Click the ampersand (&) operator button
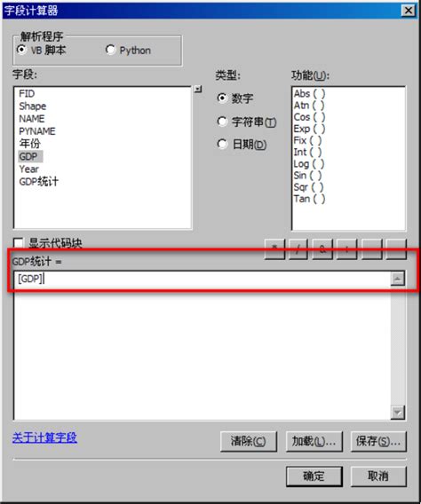 322,248
